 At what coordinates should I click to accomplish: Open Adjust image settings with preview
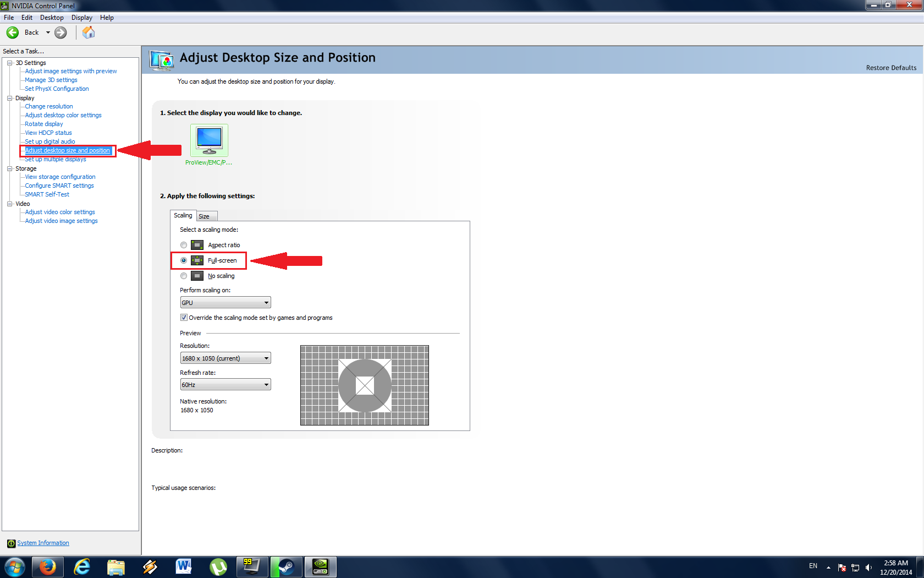[71, 71]
